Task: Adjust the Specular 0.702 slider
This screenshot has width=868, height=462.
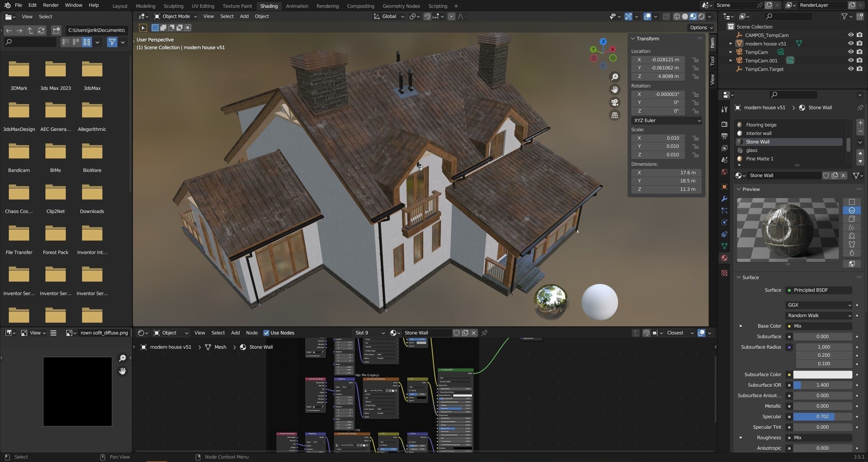Action: [x=822, y=417]
